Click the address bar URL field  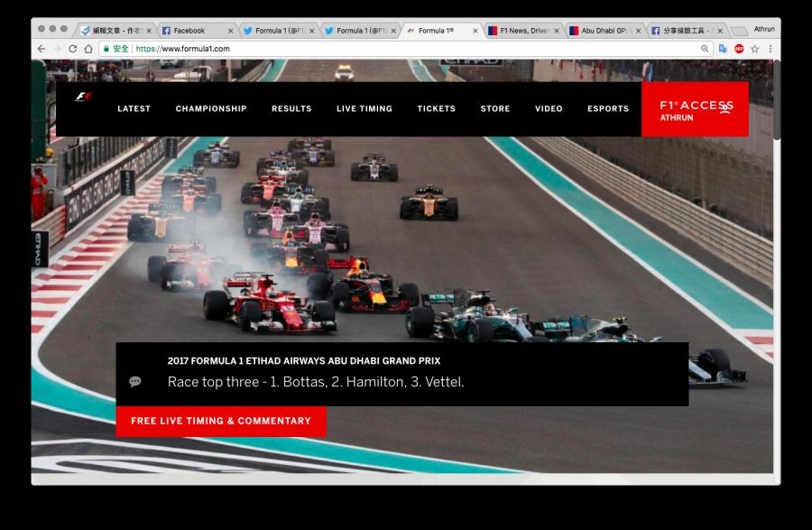pos(404,49)
